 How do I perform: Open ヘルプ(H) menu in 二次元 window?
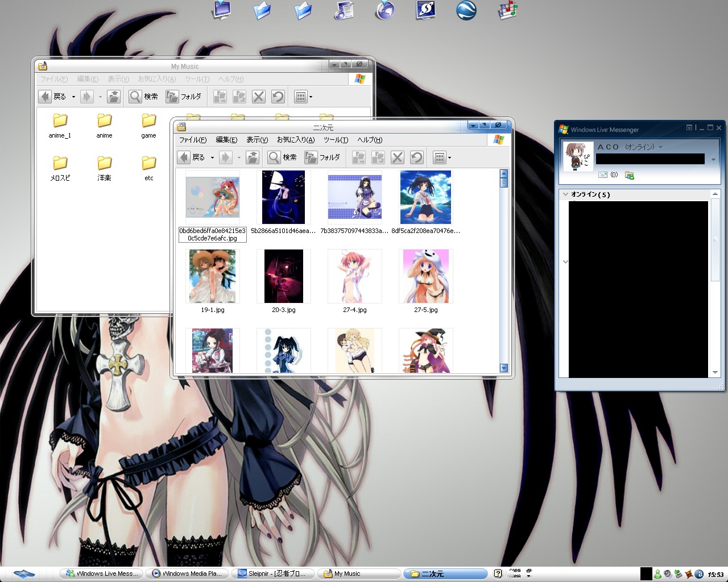[370, 140]
